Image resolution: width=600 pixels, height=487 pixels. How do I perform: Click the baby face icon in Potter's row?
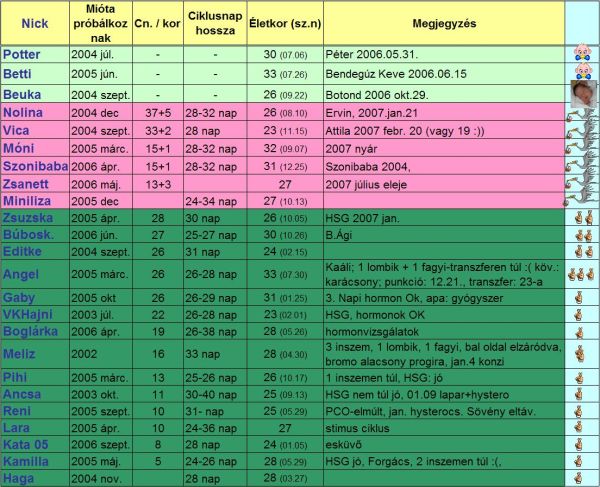(x=582, y=54)
